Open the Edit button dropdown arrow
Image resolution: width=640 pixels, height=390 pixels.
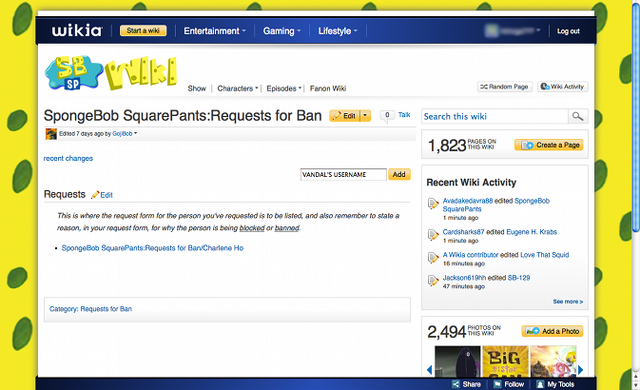click(365, 116)
